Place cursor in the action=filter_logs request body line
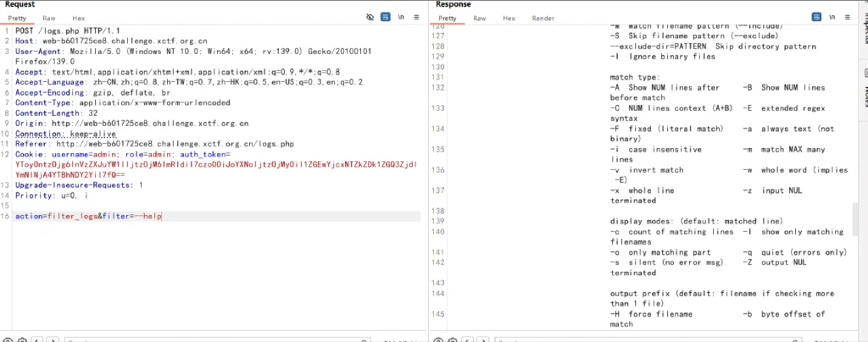 (x=217, y=216)
